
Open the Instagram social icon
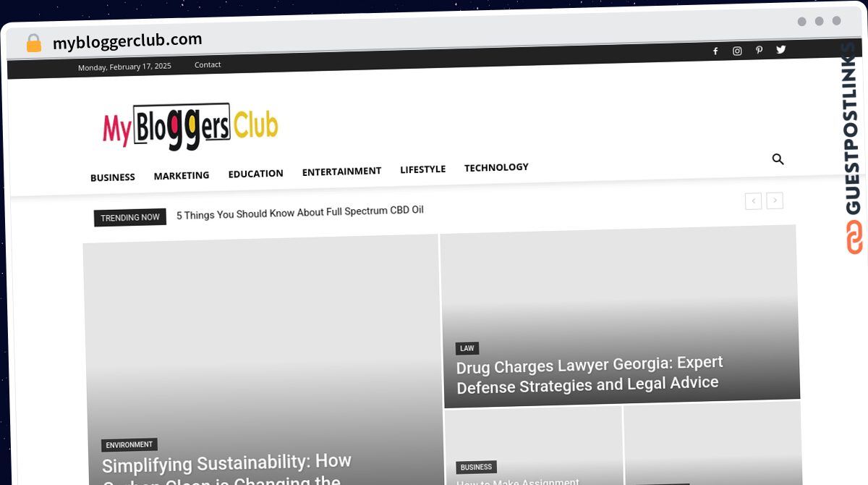(737, 51)
